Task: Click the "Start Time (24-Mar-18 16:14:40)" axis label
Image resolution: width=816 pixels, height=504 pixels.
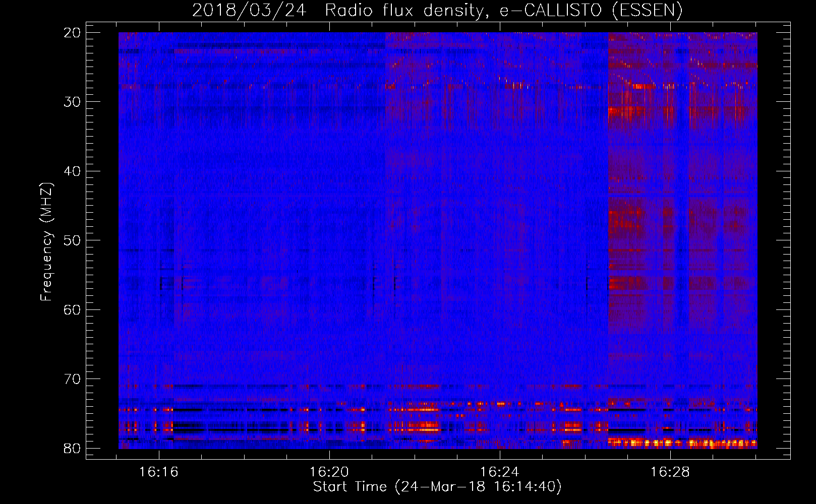Action: coord(437,487)
